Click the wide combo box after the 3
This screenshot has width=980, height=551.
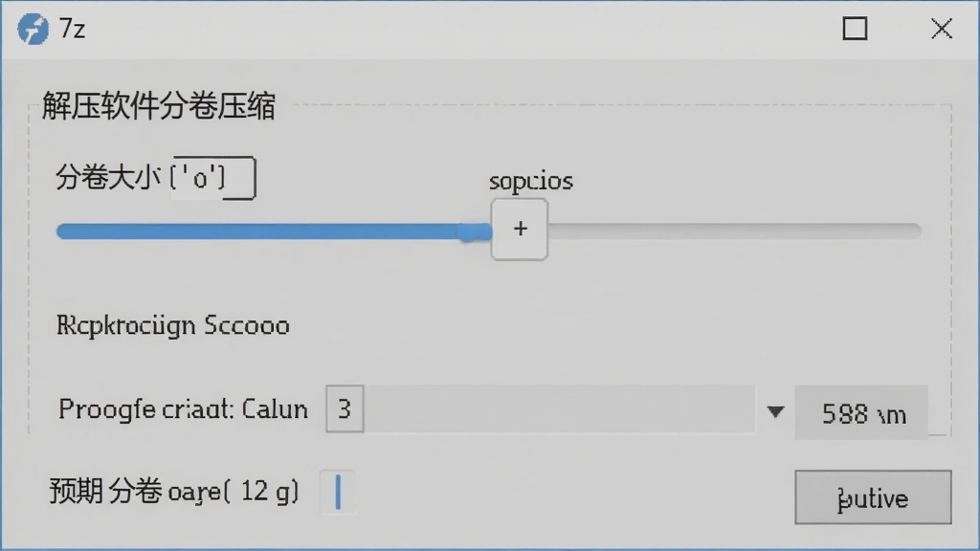tap(559, 409)
